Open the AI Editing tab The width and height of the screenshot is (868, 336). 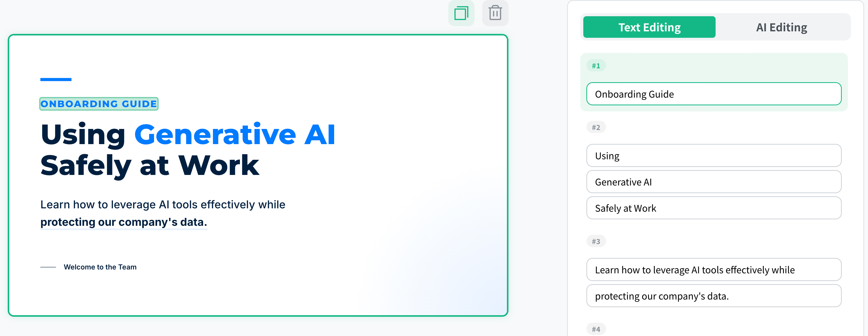[781, 27]
